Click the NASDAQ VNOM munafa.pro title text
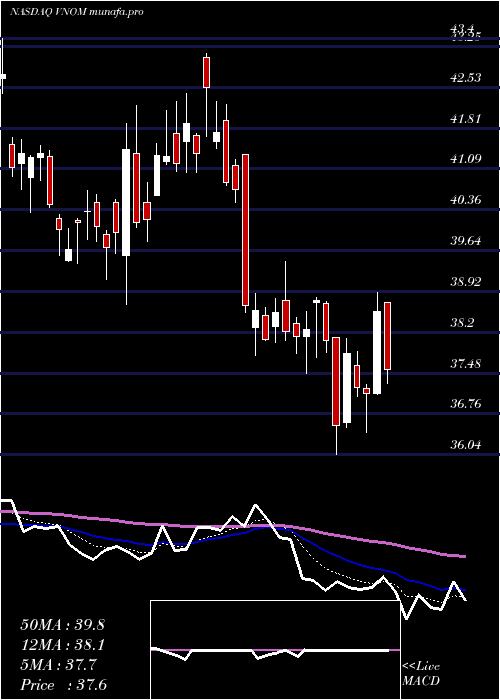Viewport: 500px width, 700px height. pyautogui.click(x=77, y=12)
